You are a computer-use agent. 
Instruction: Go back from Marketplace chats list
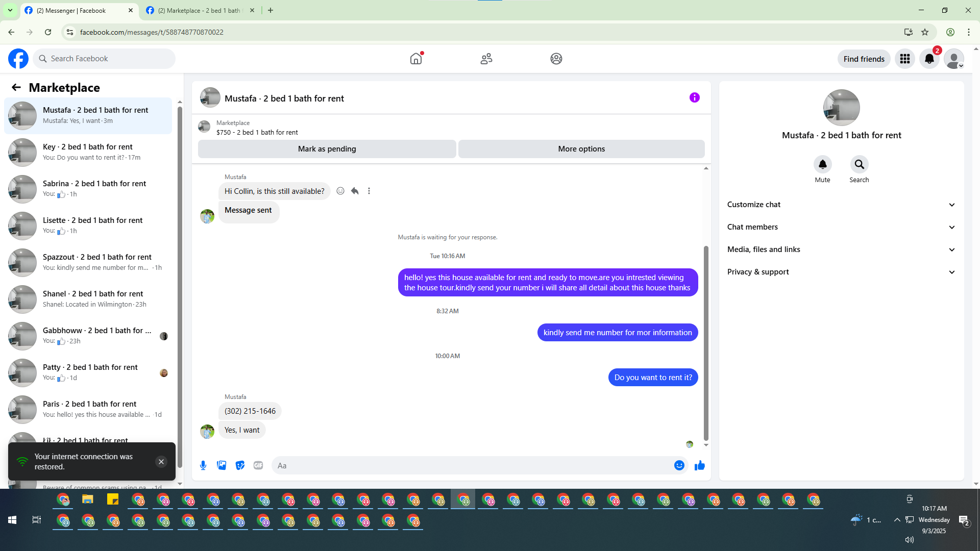16,87
